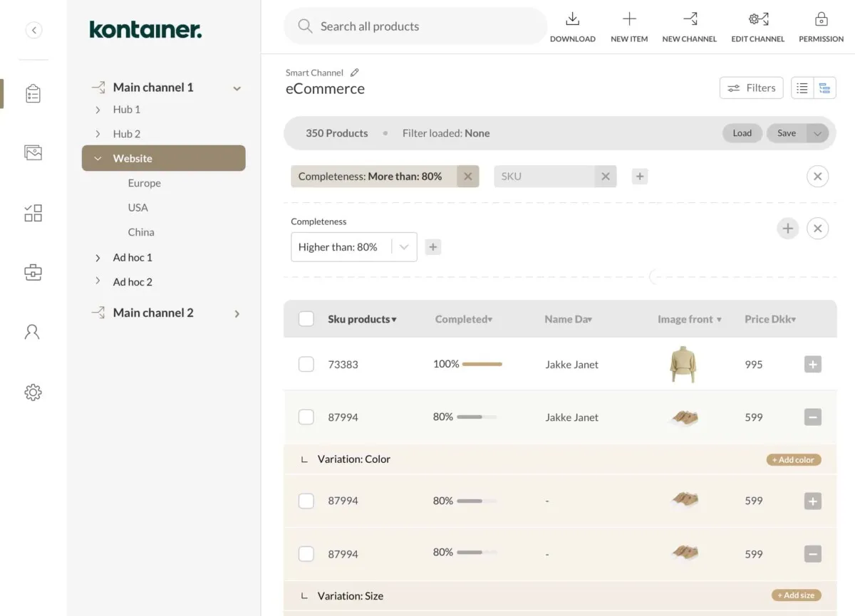Click the Download toolbar icon

point(572,20)
